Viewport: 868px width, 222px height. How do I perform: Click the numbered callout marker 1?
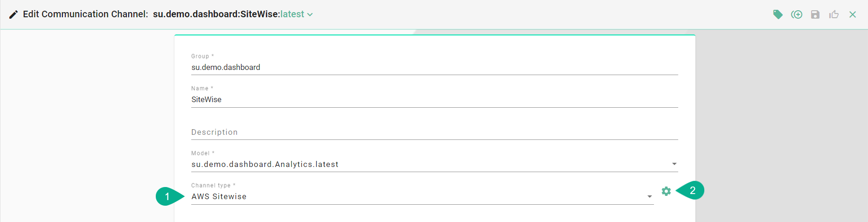(x=167, y=196)
